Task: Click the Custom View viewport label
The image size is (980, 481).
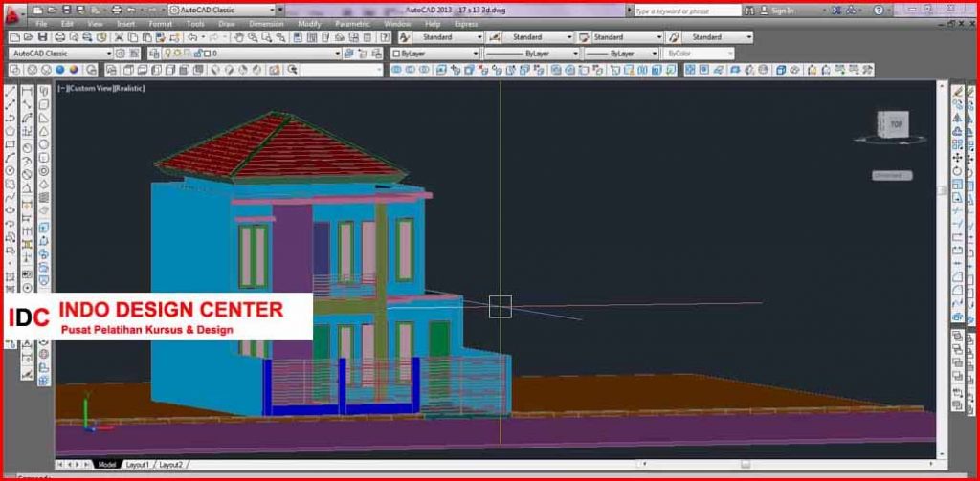Action: [89, 89]
